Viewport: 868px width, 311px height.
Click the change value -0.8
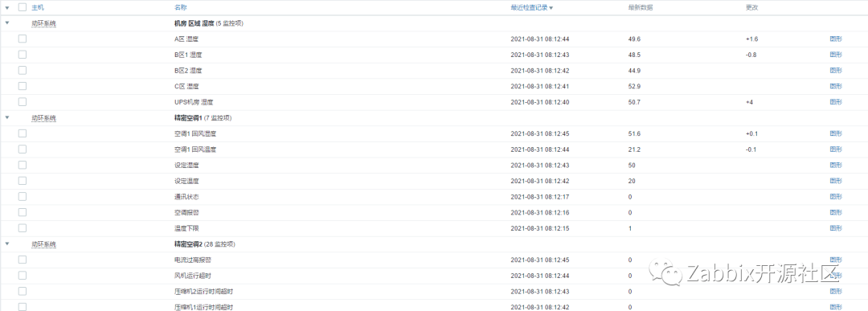pos(751,55)
